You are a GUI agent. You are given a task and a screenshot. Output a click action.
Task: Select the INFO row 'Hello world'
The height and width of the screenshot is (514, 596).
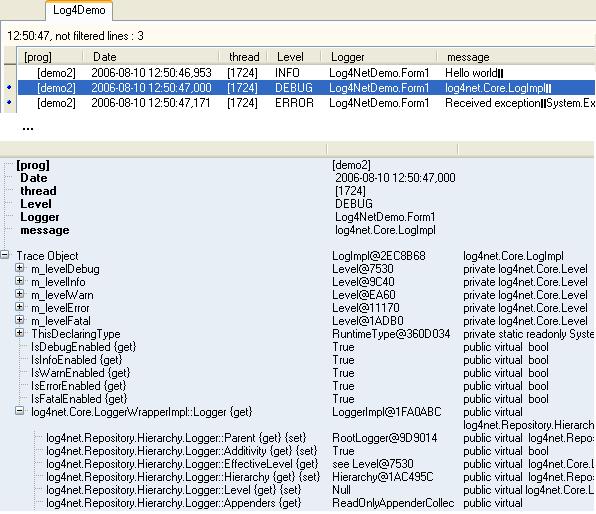(306, 73)
